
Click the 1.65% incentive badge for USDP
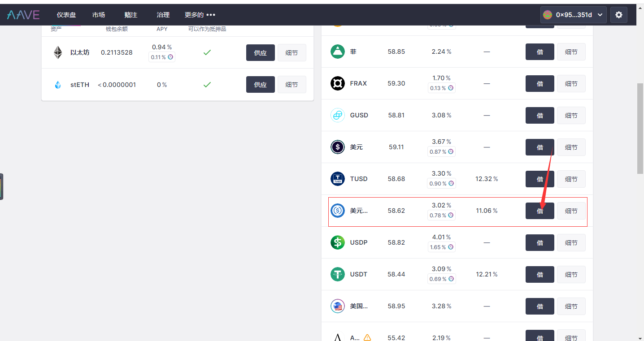442,247
